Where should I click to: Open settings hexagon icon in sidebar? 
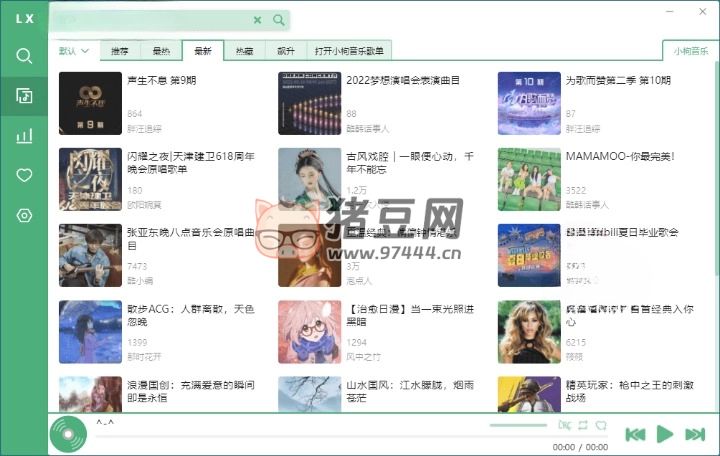(x=24, y=216)
